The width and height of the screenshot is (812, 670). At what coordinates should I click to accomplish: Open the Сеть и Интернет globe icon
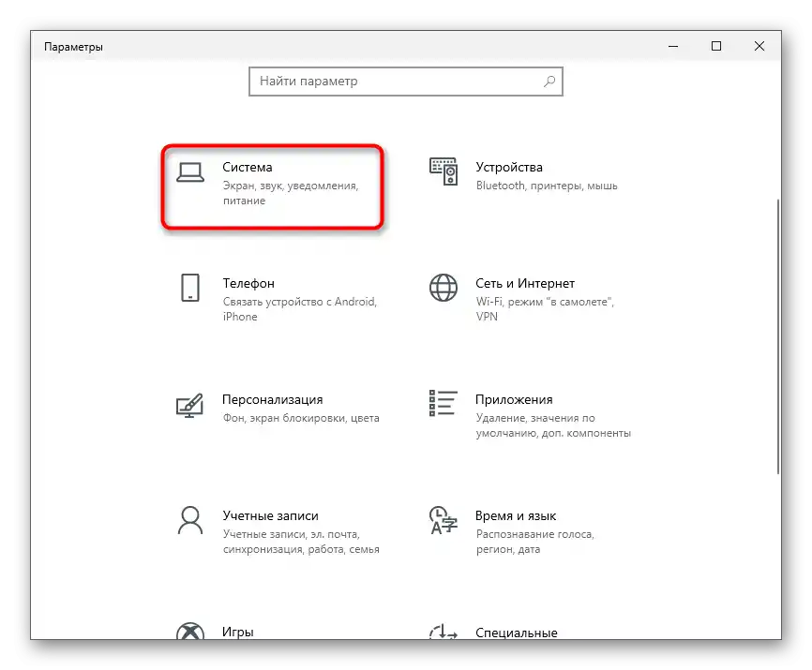444,288
